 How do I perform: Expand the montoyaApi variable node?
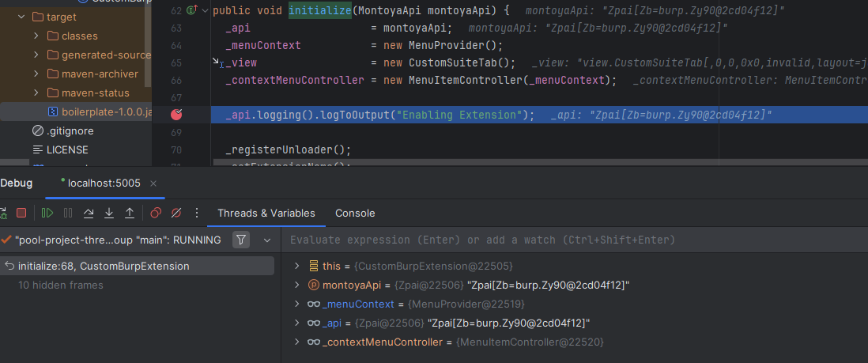(x=297, y=285)
